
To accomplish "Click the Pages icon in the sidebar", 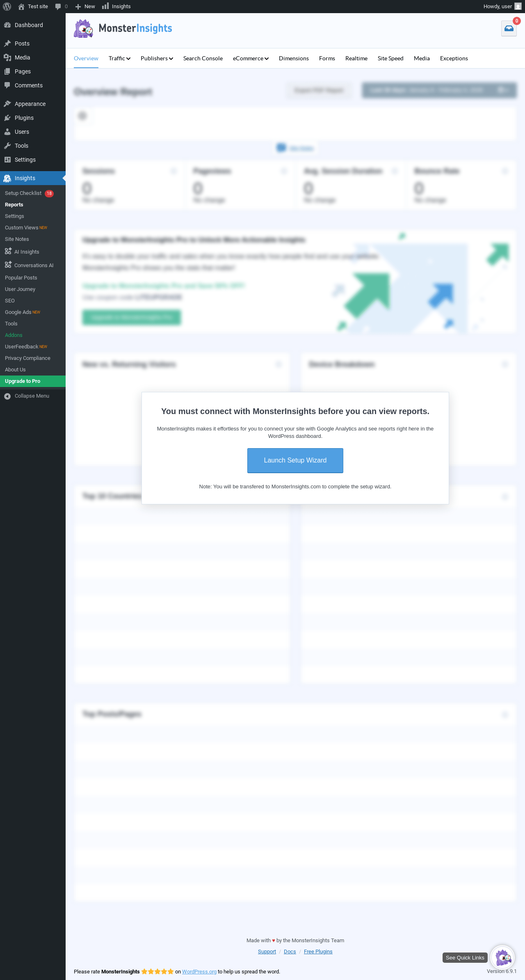I will pyautogui.click(x=7, y=71).
